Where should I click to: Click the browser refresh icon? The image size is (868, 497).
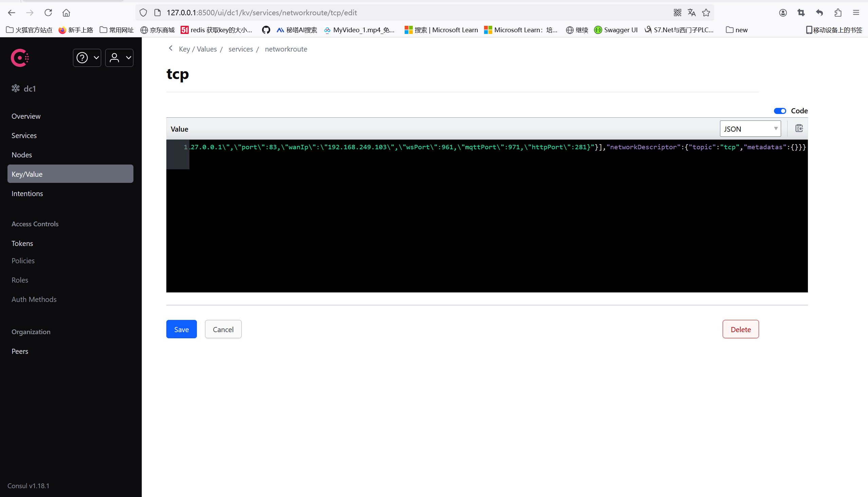[49, 13]
